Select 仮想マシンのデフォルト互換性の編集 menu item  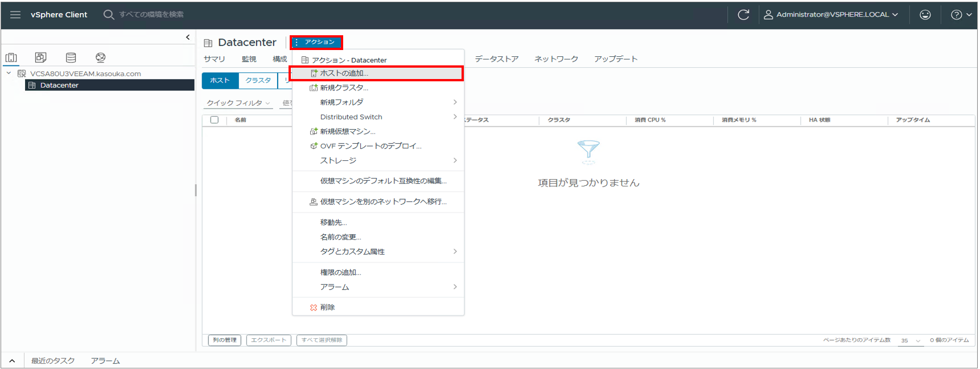pos(378,181)
